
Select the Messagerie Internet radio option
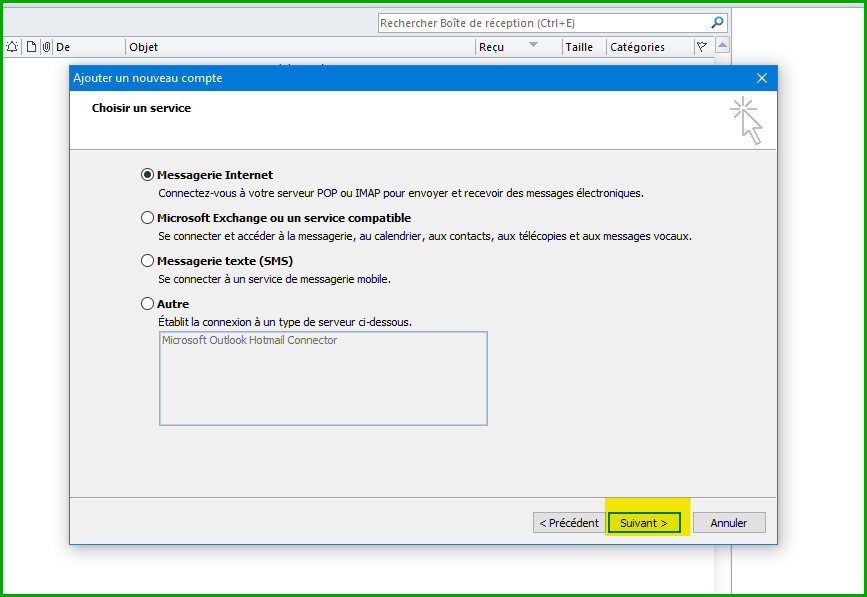click(x=148, y=175)
